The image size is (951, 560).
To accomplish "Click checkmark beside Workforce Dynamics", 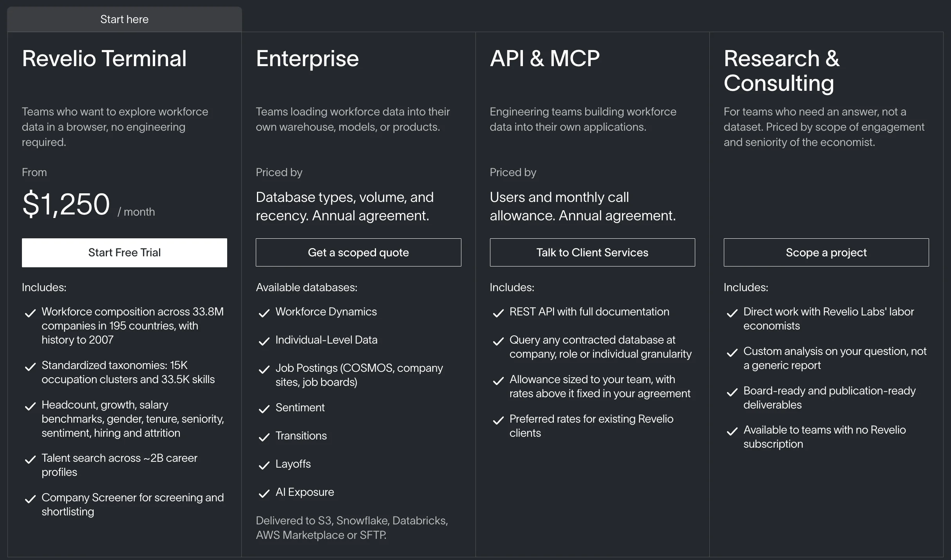I will tap(264, 313).
